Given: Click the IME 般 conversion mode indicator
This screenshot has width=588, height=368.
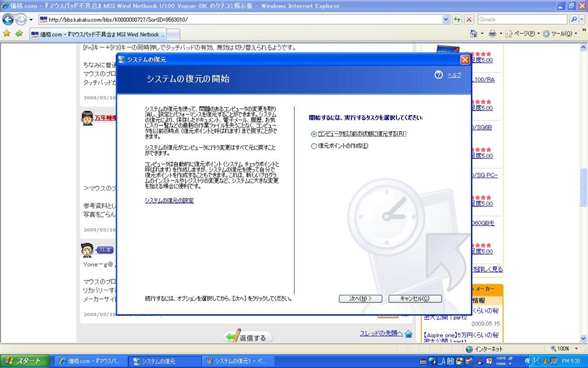Looking at the screenshot, I should coord(450,361).
